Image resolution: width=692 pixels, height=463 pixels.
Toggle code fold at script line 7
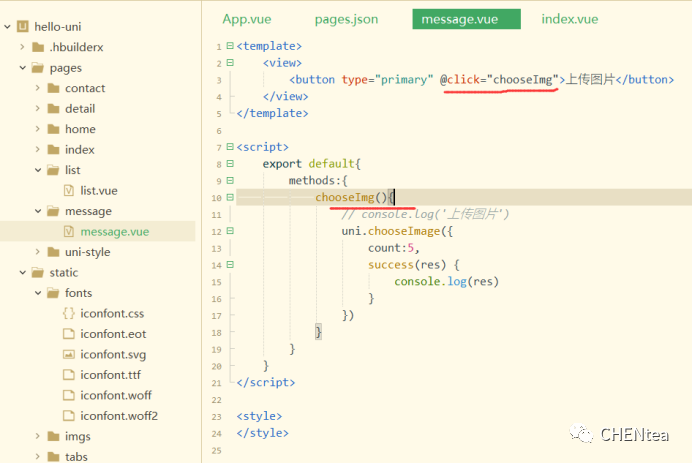pyautogui.click(x=230, y=147)
